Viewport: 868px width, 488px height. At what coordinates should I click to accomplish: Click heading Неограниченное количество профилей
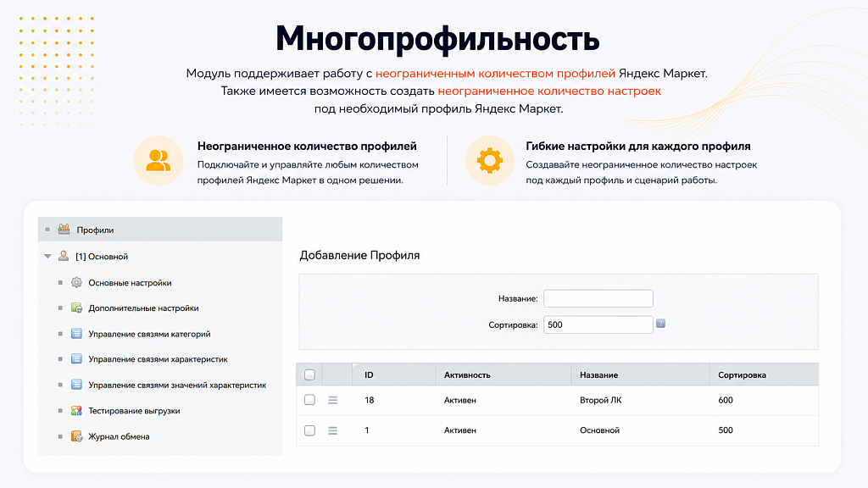307,146
